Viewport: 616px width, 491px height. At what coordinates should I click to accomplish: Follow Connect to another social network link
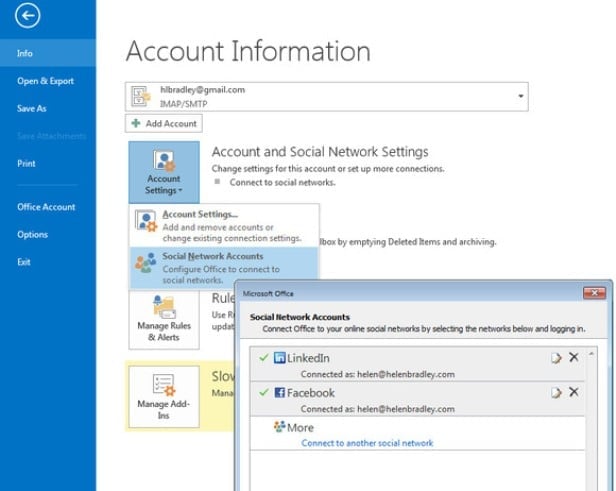[367, 443]
